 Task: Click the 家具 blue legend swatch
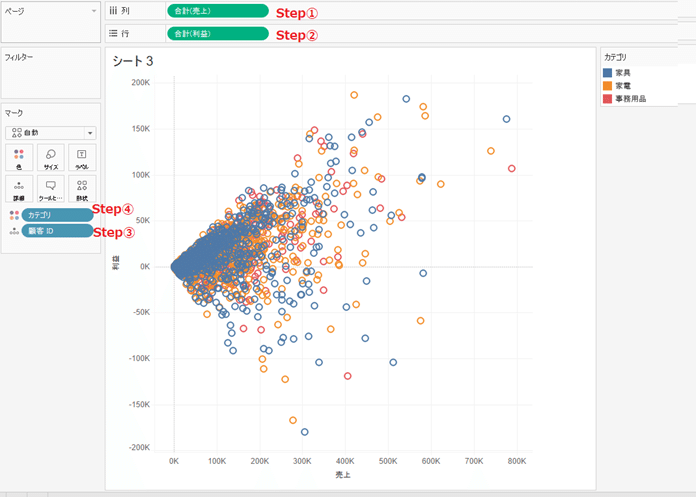[608, 73]
